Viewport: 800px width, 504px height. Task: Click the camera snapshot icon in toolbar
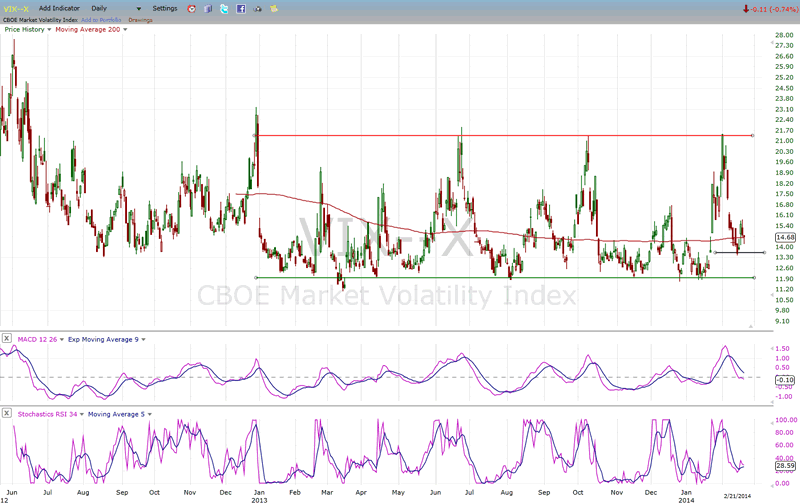tap(257, 9)
